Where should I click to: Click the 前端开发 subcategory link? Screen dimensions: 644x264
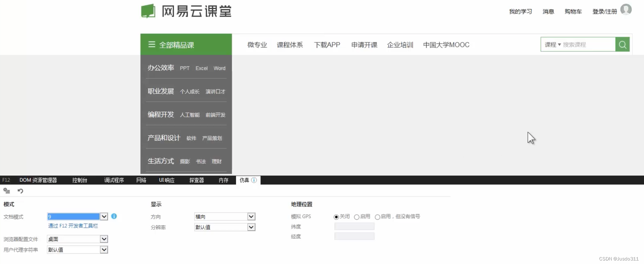click(x=215, y=115)
